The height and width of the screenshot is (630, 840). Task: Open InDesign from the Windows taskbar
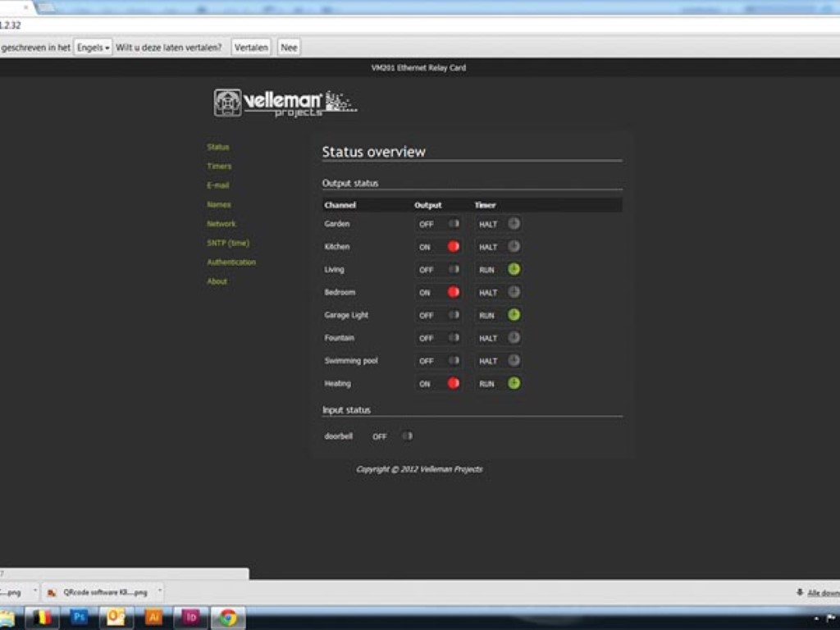(191, 617)
